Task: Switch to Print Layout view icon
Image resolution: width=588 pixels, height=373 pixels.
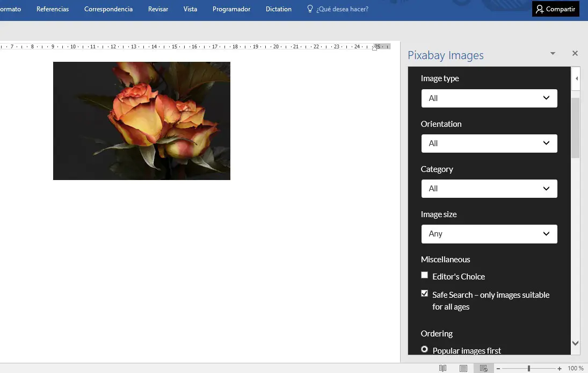Action: (463, 369)
